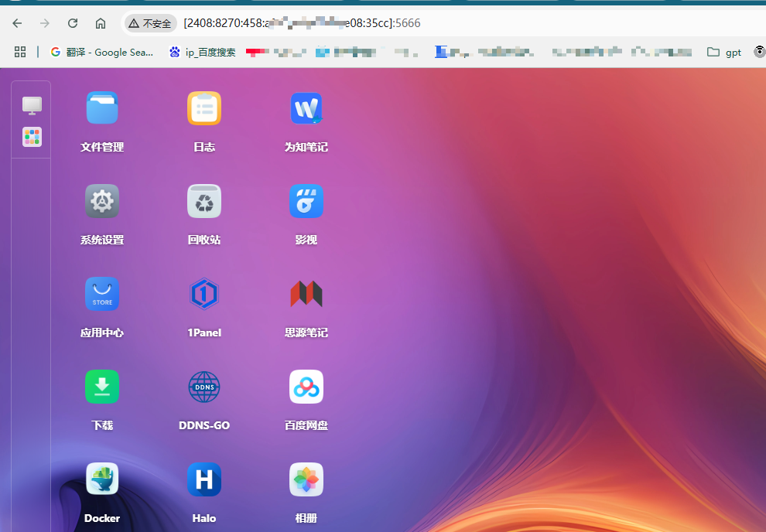
Task: Launch the DDNS-GO app
Action: pyautogui.click(x=204, y=387)
